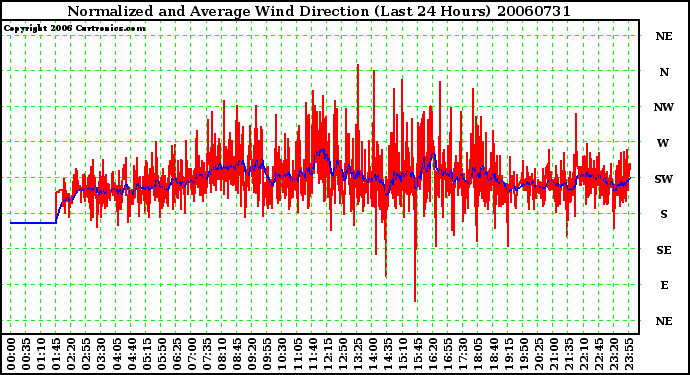Click the 12:50 time axis label
The width and height of the screenshot is (690, 375).
[342, 354]
